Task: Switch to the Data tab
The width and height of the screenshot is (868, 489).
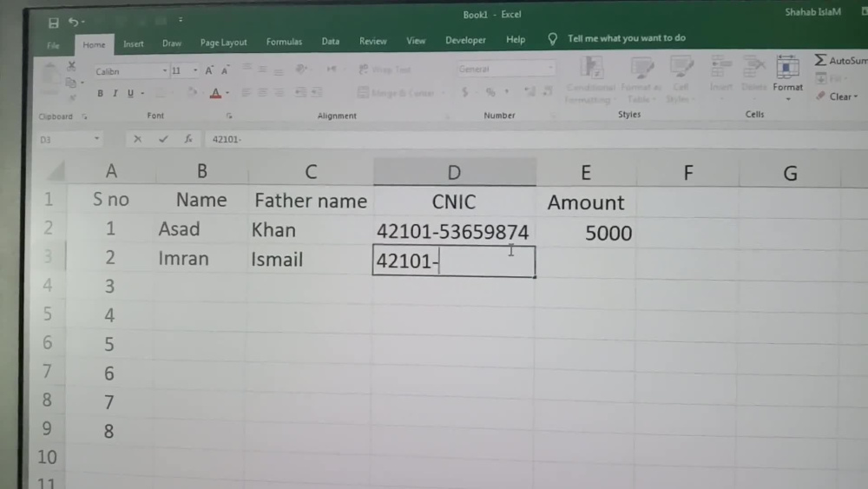Action: (x=331, y=42)
